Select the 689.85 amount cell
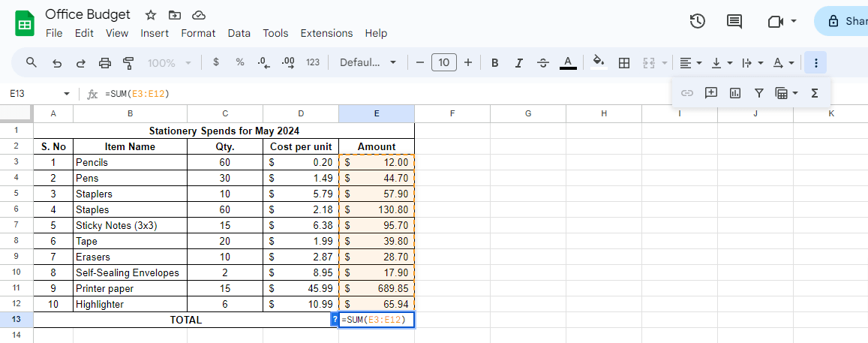This screenshot has height=343, width=868. tap(377, 289)
